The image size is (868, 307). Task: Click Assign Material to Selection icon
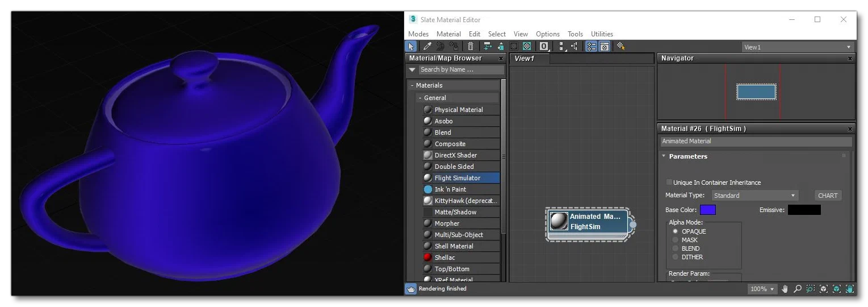(x=454, y=47)
